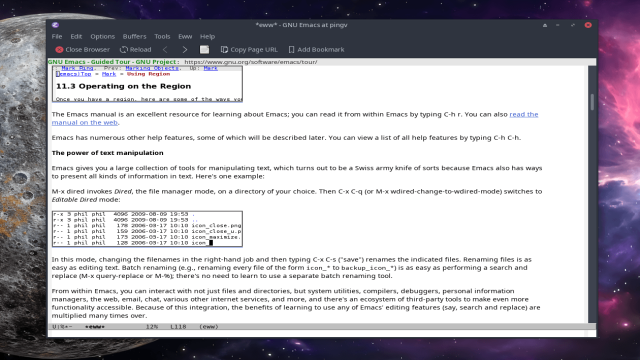Click the '11.3 Operating on the Region' screenshot image
Image resolution: width=640 pixels, height=360 pixels.
(x=147, y=84)
